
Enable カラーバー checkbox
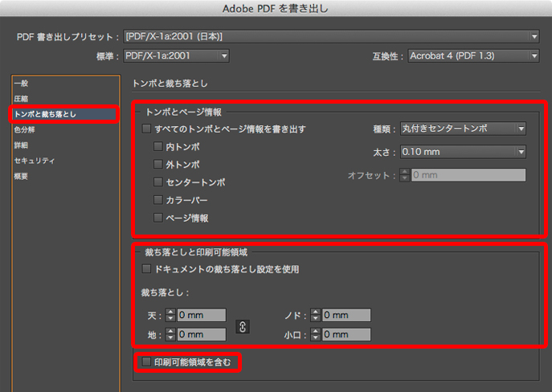pyautogui.click(x=157, y=200)
